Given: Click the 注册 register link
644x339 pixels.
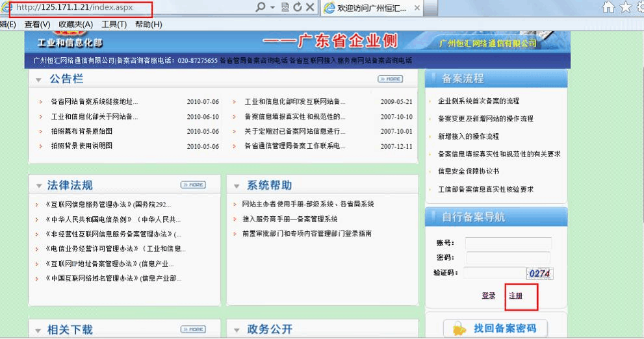Looking at the screenshot, I should pos(515,295).
